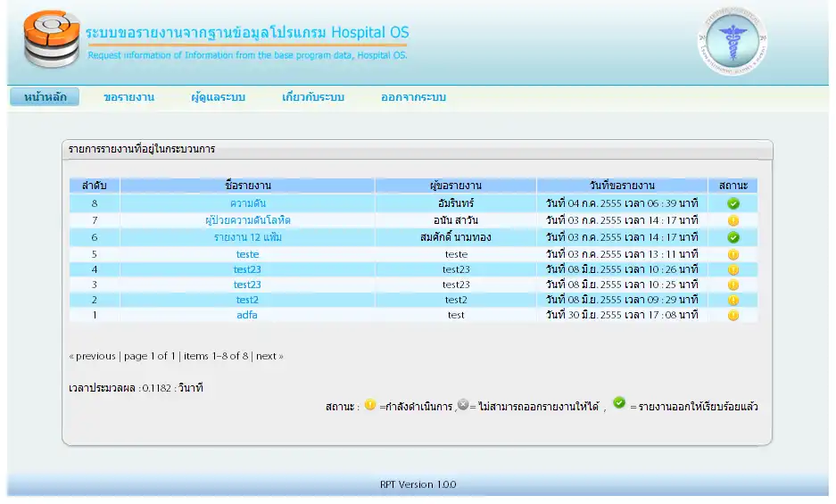
Task: Click the yellow status icon in row 4
Action: pyautogui.click(x=733, y=270)
